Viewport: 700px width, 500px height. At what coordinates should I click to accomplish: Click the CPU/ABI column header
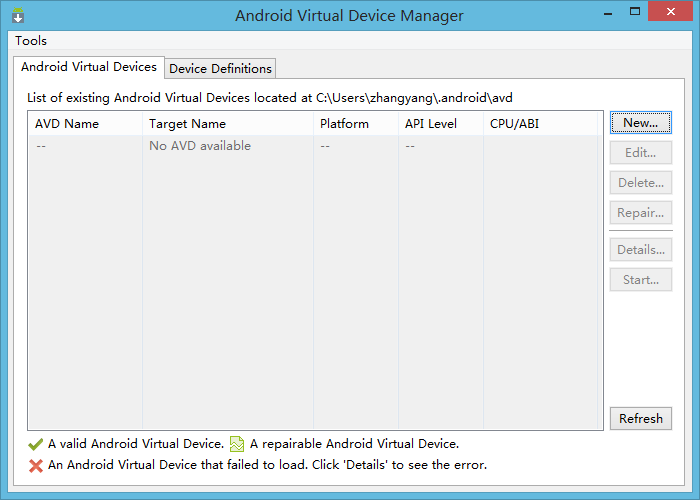(514, 124)
